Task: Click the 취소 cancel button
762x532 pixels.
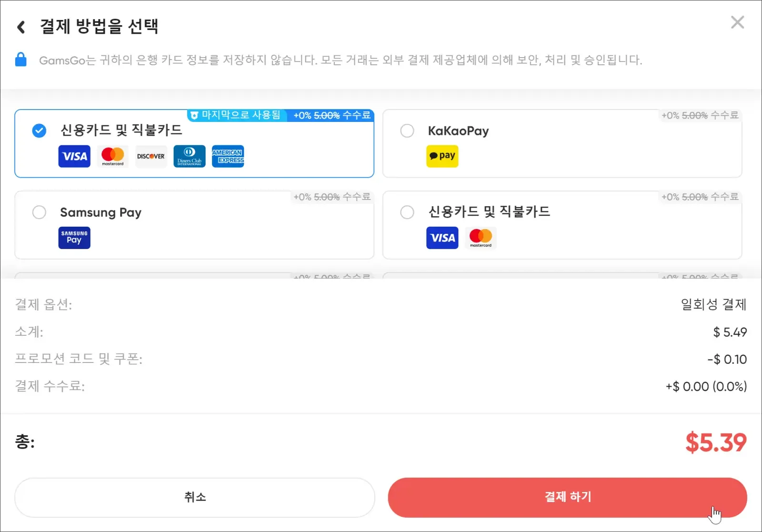Action: (x=195, y=497)
